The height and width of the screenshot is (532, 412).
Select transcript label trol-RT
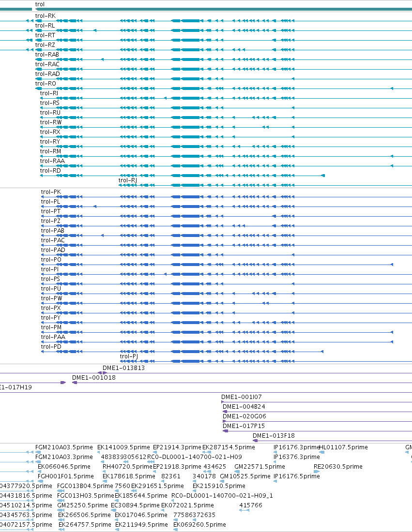tap(45, 35)
